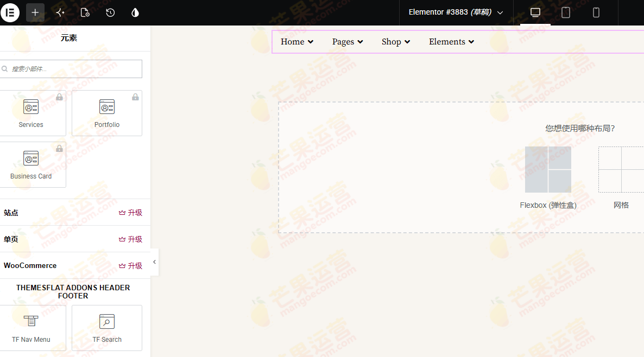
Task: Click the lock icon on Portfolio widget
Action: click(x=135, y=97)
